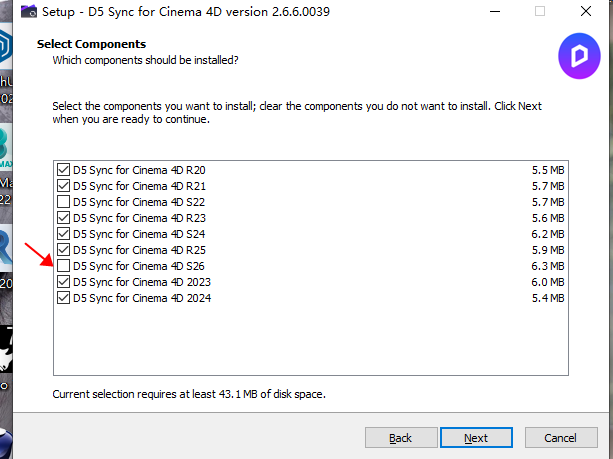Enable D5 Sync for Cinema 4D S22 checkbox
The image size is (613, 459).
(x=63, y=202)
